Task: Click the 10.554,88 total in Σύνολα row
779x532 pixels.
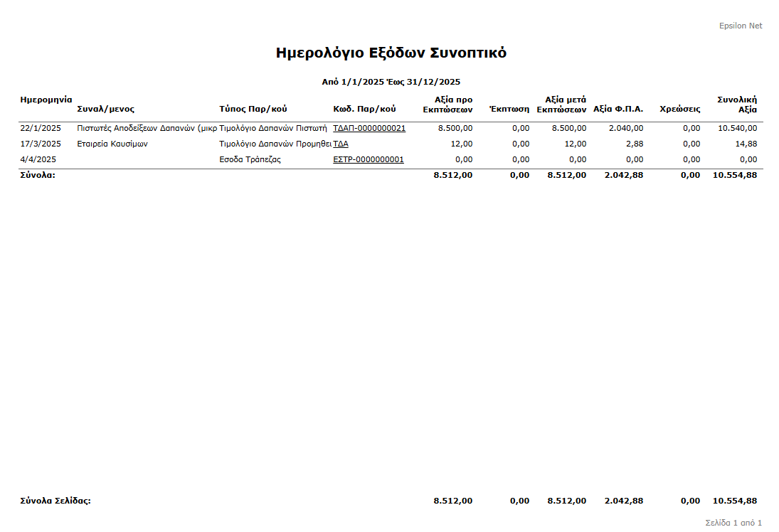Action: point(735,175)
